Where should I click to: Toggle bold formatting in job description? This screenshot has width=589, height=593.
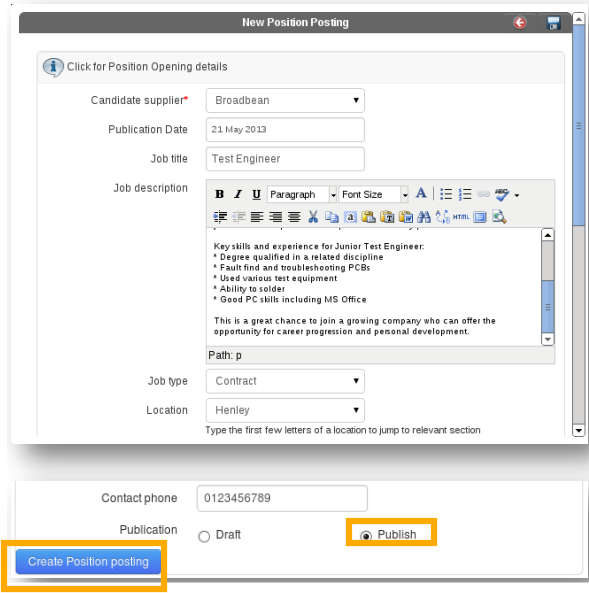pos(219,194)
